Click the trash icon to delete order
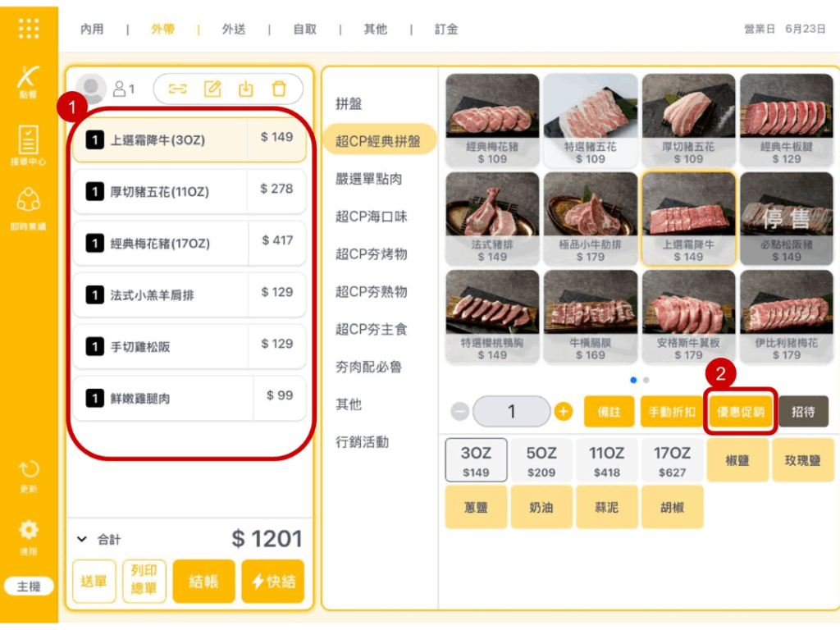 279,89
